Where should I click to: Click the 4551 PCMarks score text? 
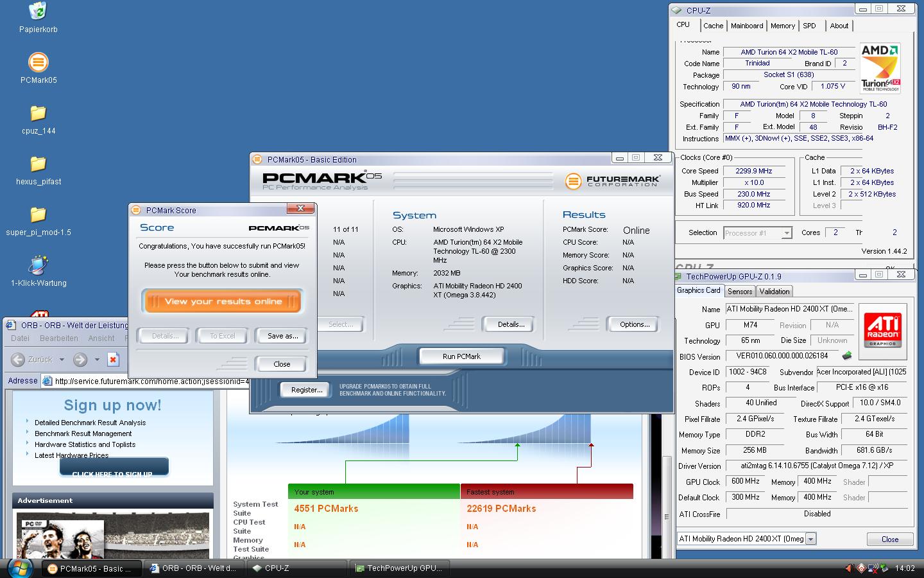[326, 509]
